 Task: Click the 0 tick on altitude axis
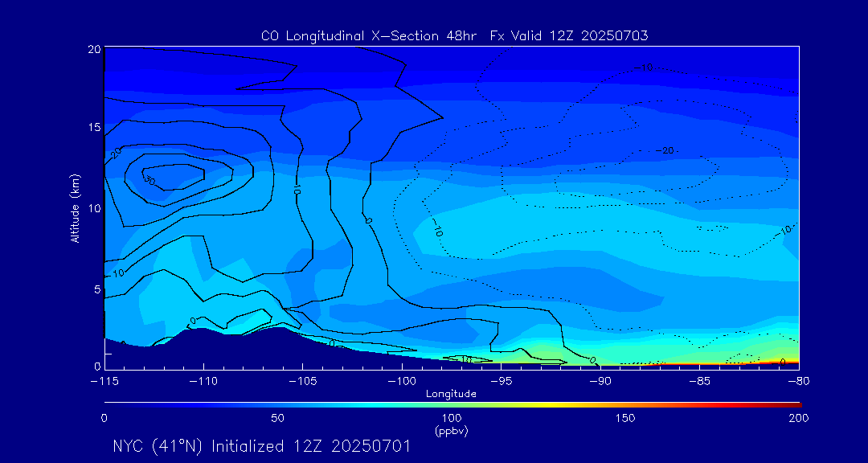(97, 366)
